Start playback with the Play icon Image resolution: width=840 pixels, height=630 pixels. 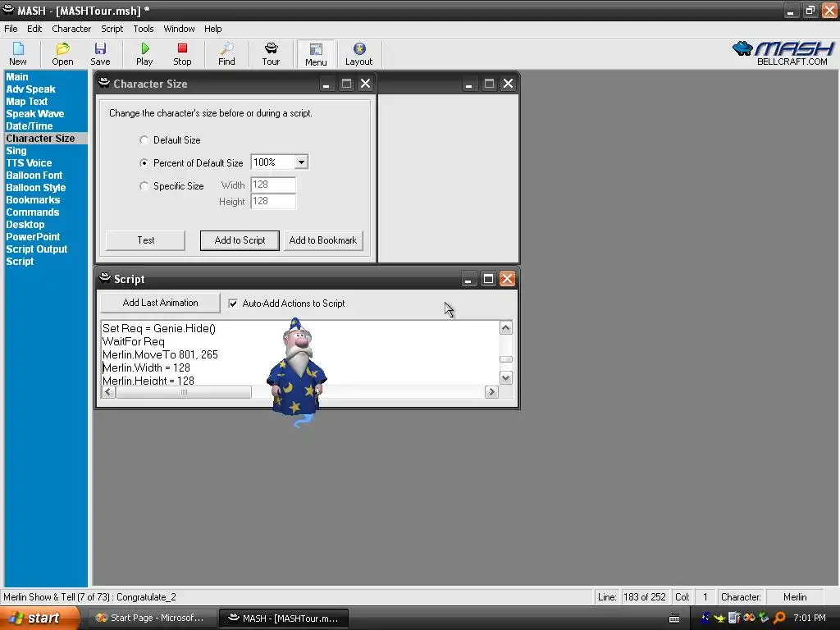(144, 53)
